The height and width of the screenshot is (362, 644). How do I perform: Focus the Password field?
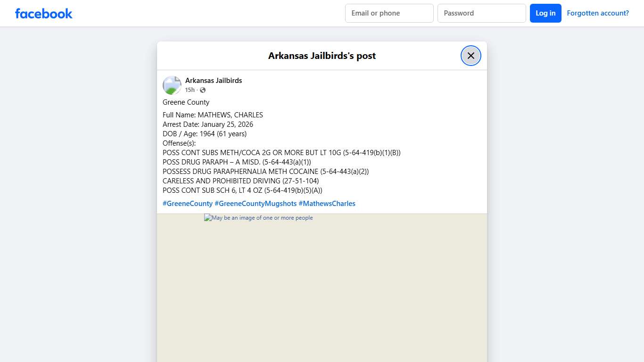pyautogui.click(x=481, y=13)
